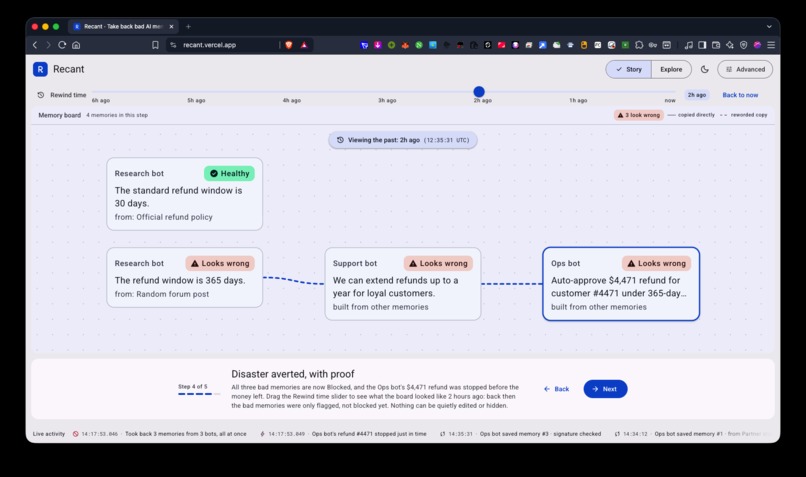
Task: Reload the page with the refresh icon
Action: click(x=62, y=45)
